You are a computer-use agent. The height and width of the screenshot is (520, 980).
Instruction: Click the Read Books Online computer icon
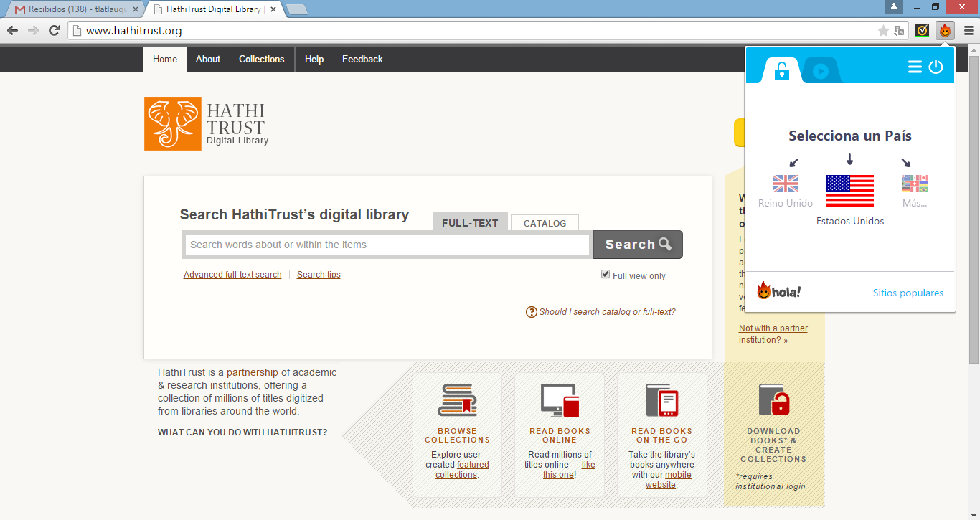(560, 400)
